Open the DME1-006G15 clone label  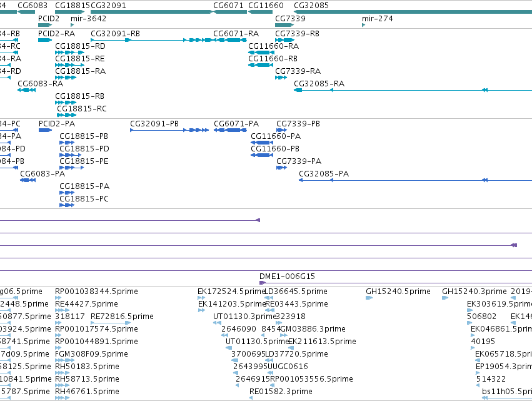[287, 277]
